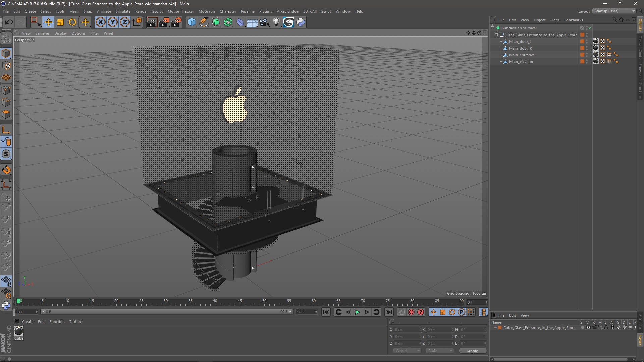Open the MoGraph menu
The image size is (644, 362).
coord(207,11)
